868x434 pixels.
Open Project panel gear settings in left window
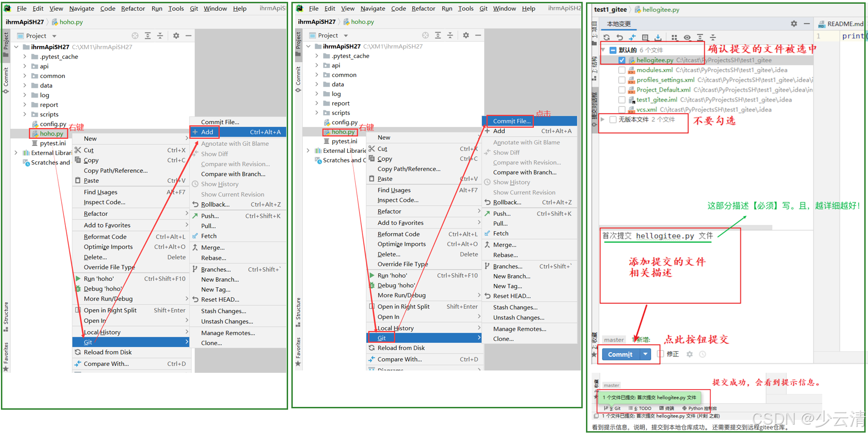tap(176, 36)
